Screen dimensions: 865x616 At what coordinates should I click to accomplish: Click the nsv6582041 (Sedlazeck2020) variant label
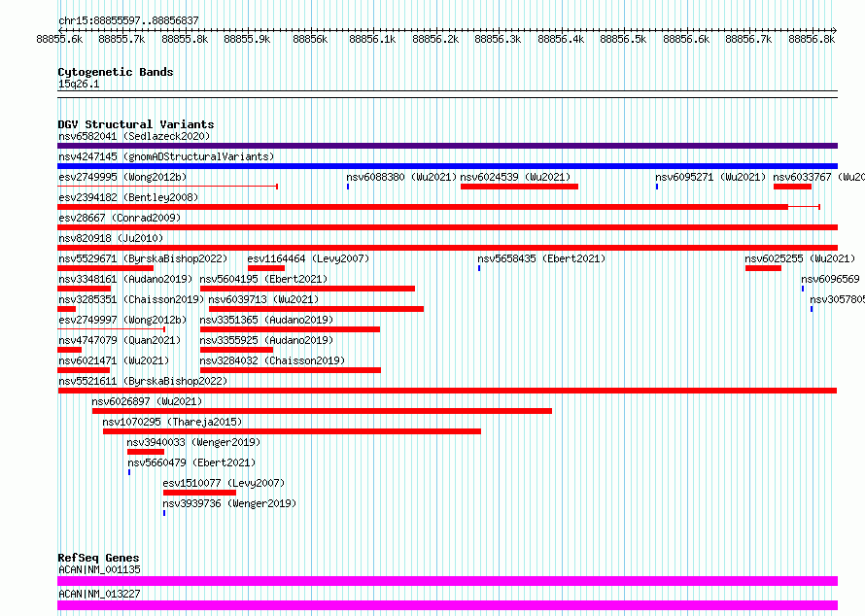[134, 136]
